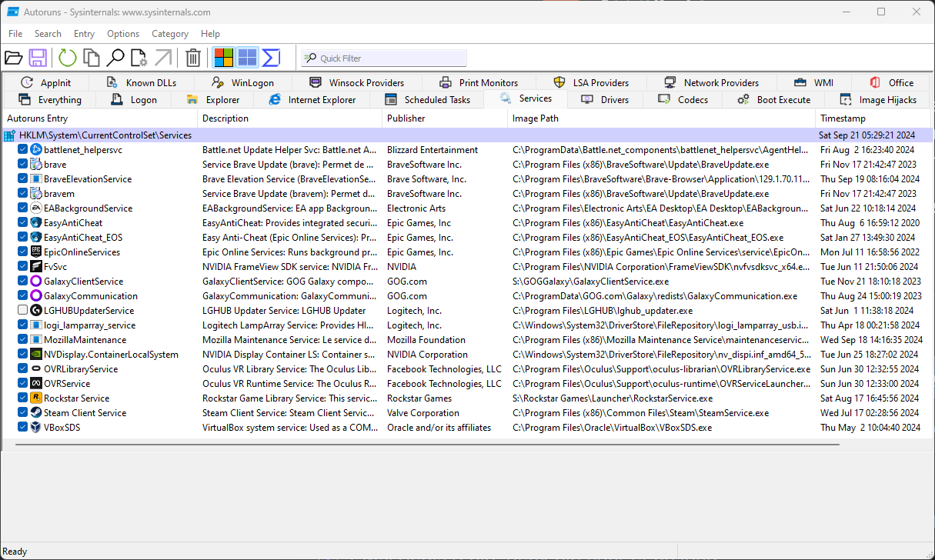This screenshot has height=560, width=935.
Task: Switch to the Drivers tab
Action: (x=606, y=100)
